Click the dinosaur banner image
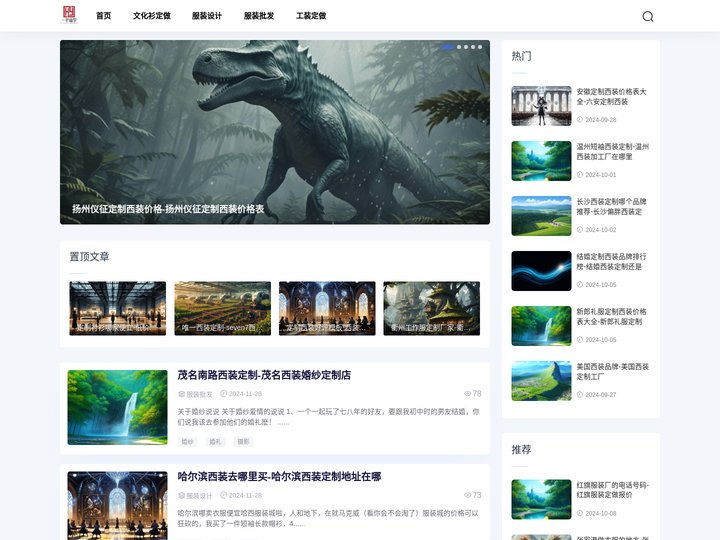 (x=275, y=132)
